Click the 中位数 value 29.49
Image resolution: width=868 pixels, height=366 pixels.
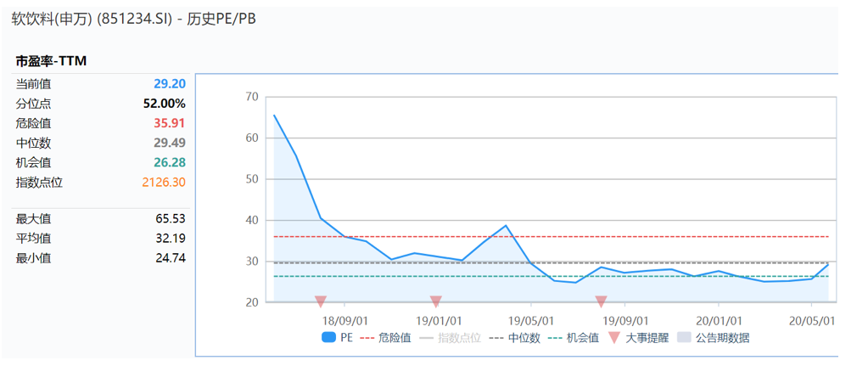coord(170,143)
